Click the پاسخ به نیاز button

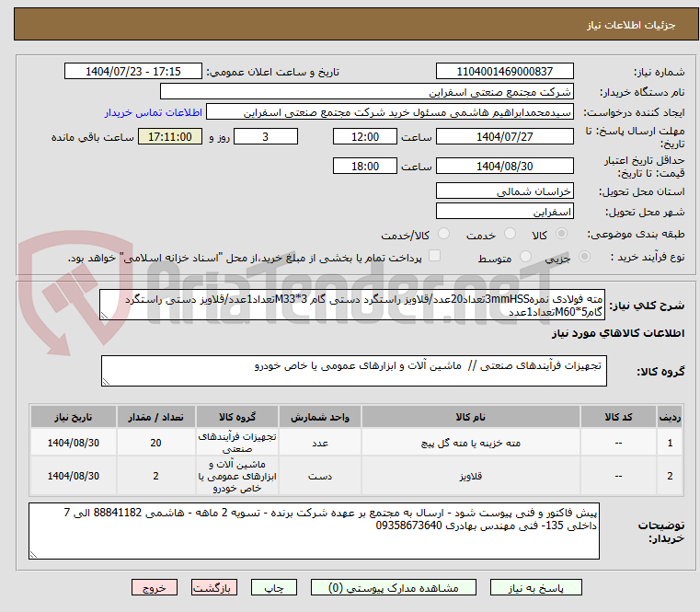pyautogui.click(x=535, y=587)
